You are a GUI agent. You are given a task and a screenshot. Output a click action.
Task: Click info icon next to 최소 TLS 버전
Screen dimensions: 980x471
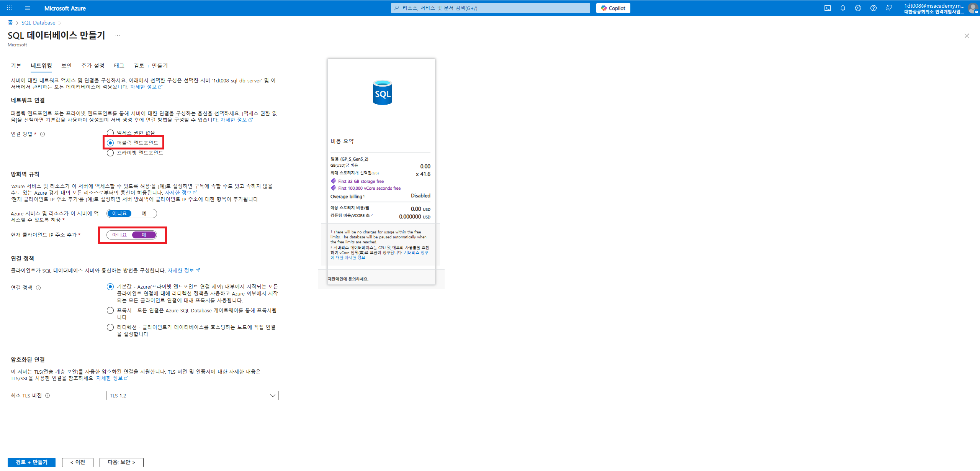[47, 396]
